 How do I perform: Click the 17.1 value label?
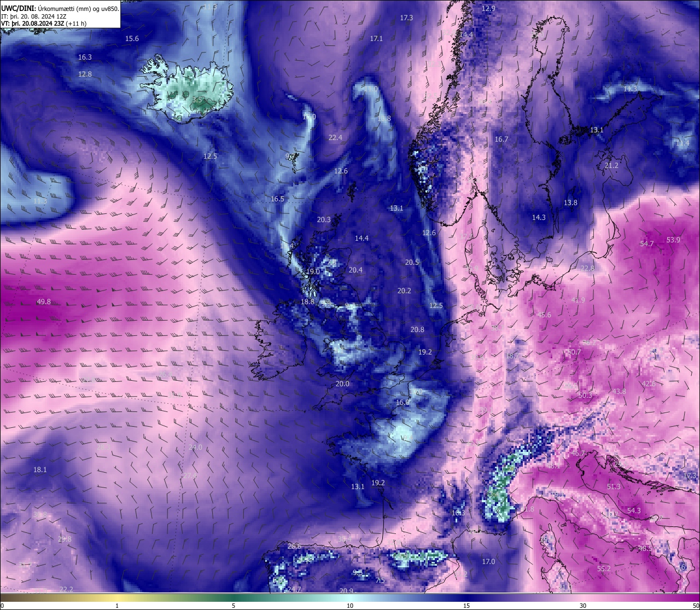pos(376,38)
